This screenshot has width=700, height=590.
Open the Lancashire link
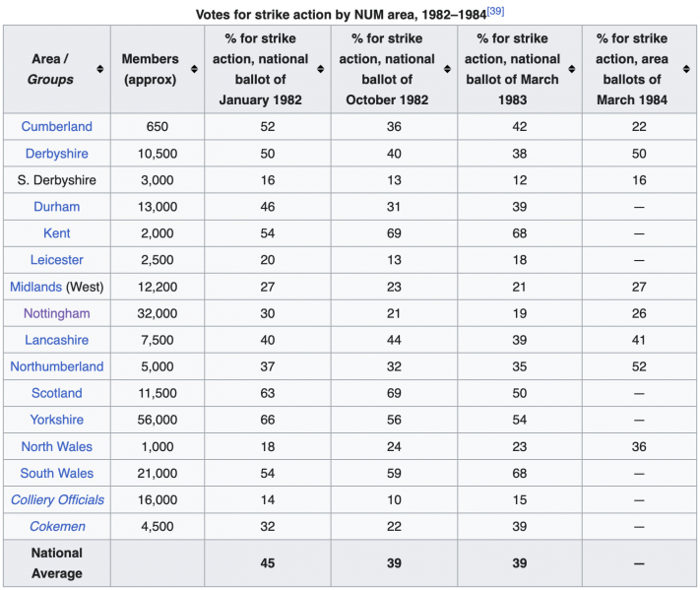point(57,340)
